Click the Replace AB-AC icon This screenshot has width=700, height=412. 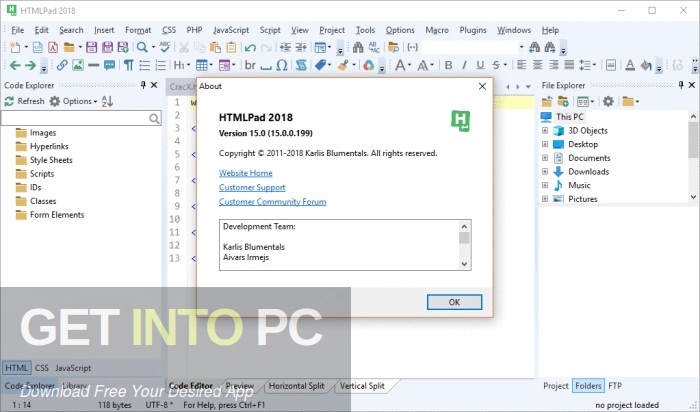[374, 47]
